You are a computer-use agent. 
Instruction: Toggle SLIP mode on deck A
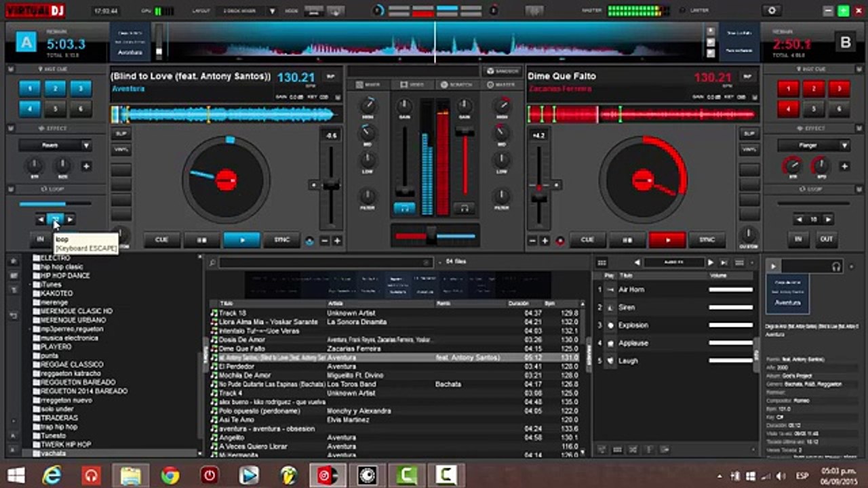point(121,134)
